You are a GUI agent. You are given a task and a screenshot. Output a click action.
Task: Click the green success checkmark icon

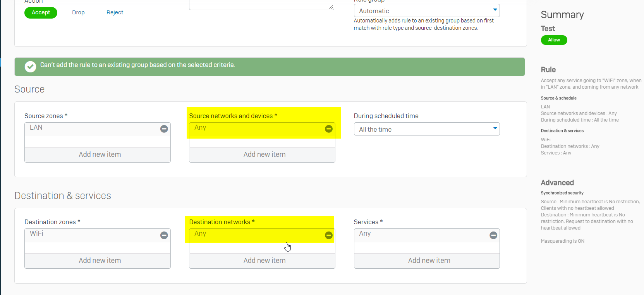coord(30,67)
